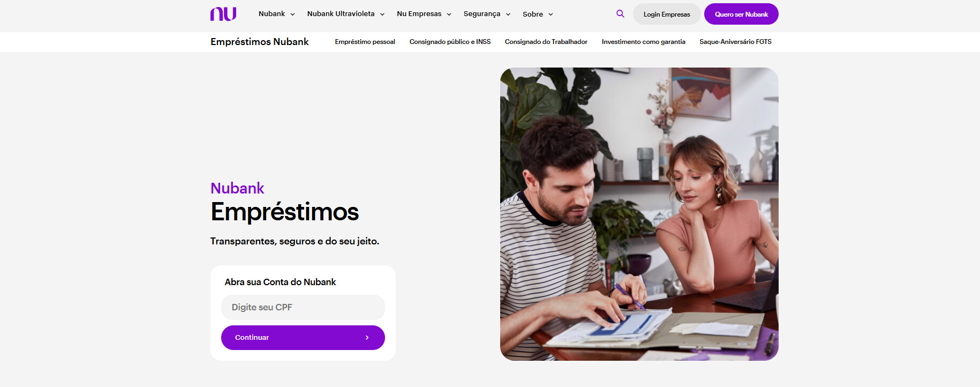Expand the Segurança dropdown chevron
Image resolution: width=980 pixels, height=387 pixels.
coord(508,14)
